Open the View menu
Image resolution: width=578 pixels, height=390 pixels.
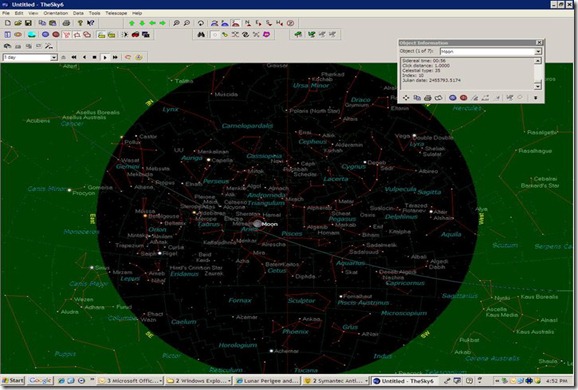pyautogui.click(x=33, y=13)
